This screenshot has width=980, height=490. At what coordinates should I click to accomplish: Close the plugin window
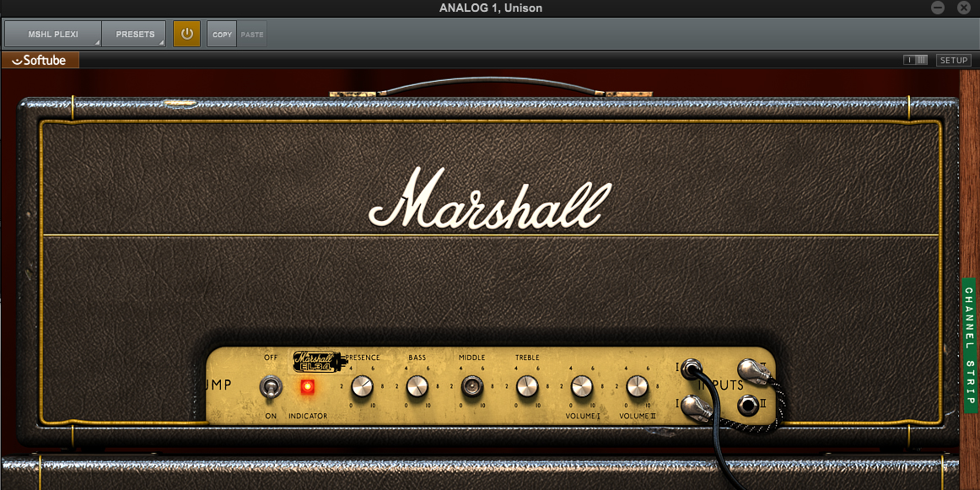pyautogui.click(x=963, y=8)
